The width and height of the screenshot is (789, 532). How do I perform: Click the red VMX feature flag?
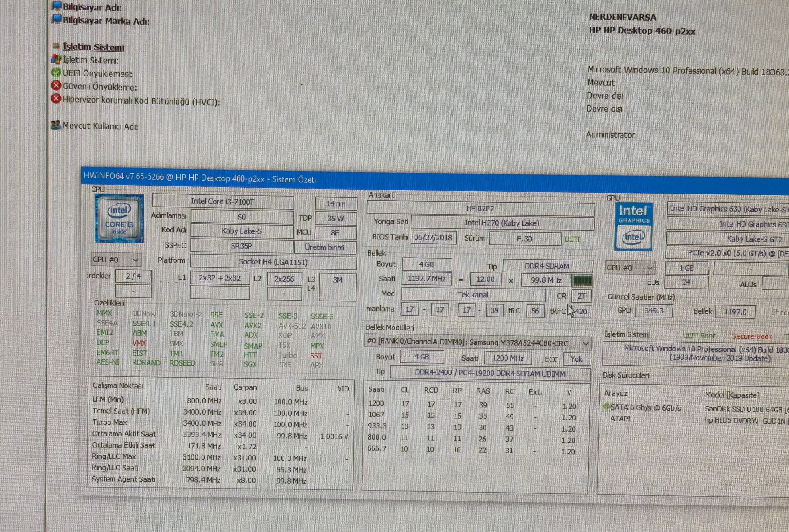[139, 343]
